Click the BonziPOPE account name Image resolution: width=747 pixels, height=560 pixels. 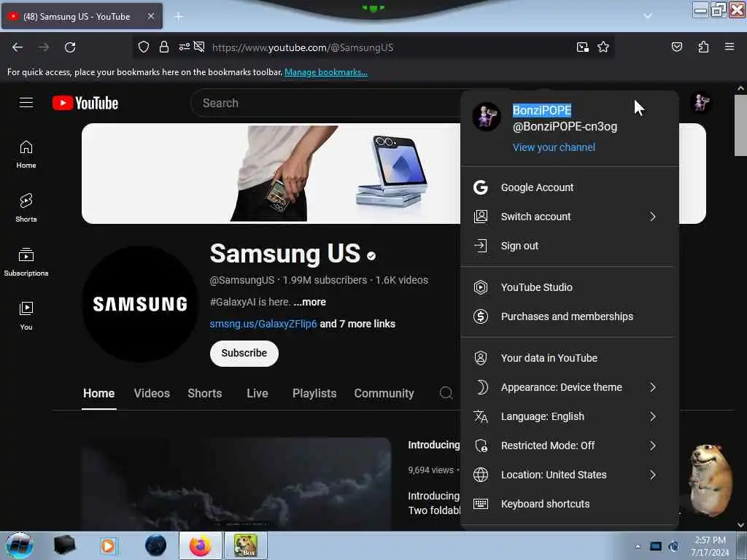[x=542, y=111]
